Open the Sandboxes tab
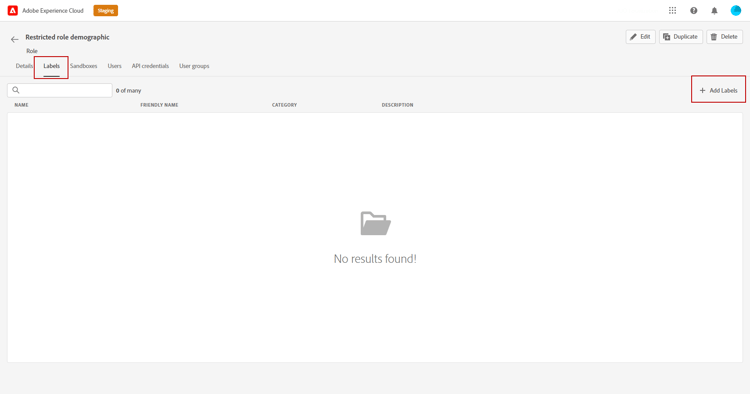Viewport: 750px width, 394px height. coord(84,66)
